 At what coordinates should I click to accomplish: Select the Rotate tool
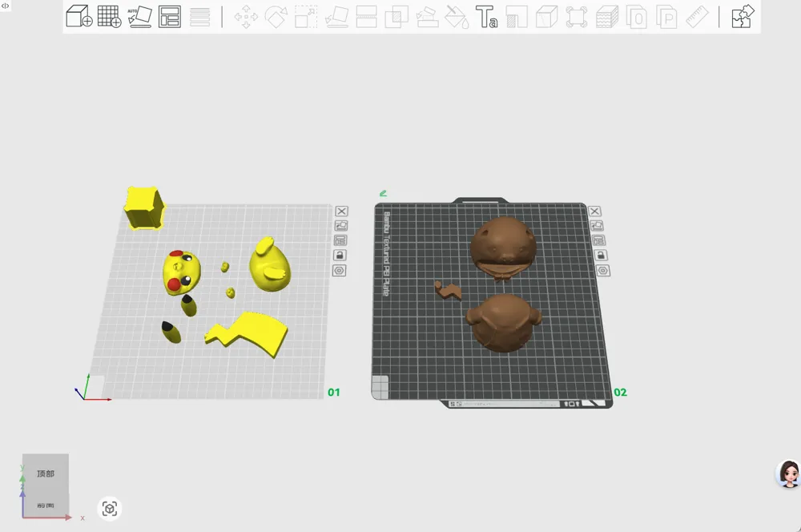coord(276,17)
